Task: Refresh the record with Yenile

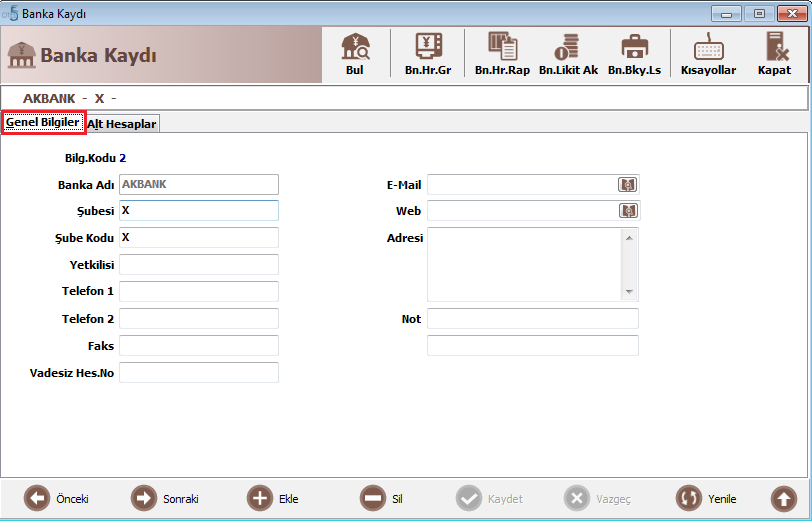Action: tap(706, 499)
